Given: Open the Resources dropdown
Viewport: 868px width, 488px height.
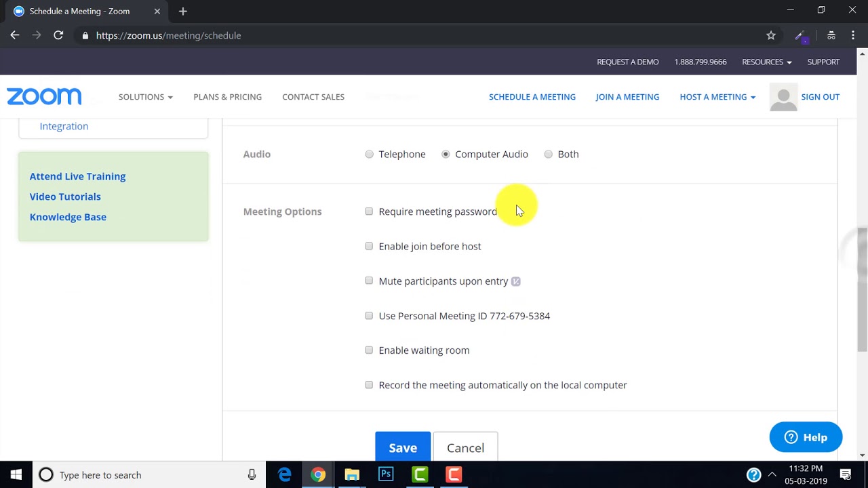Looking at the screenshot, I should pos(767,62).
